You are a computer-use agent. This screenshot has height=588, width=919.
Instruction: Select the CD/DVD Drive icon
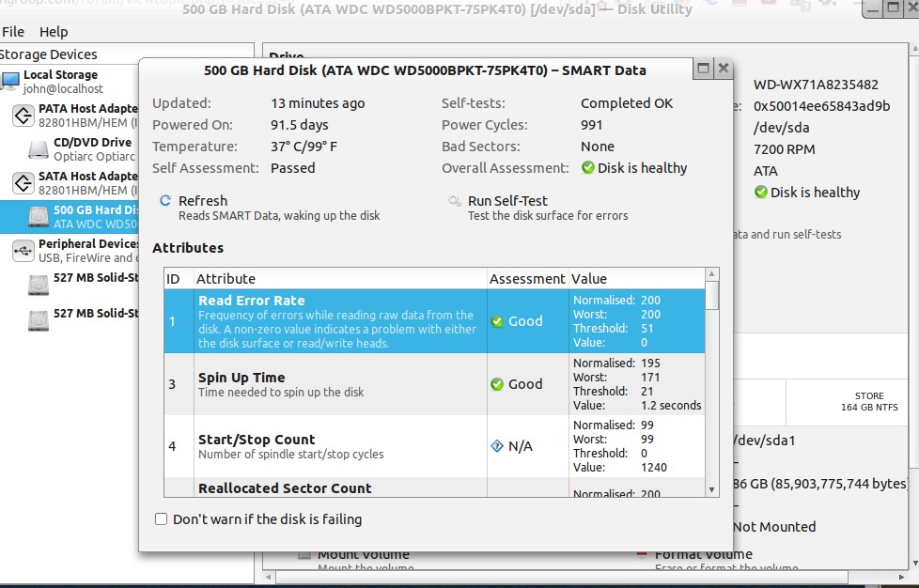(x=39, y=149)
